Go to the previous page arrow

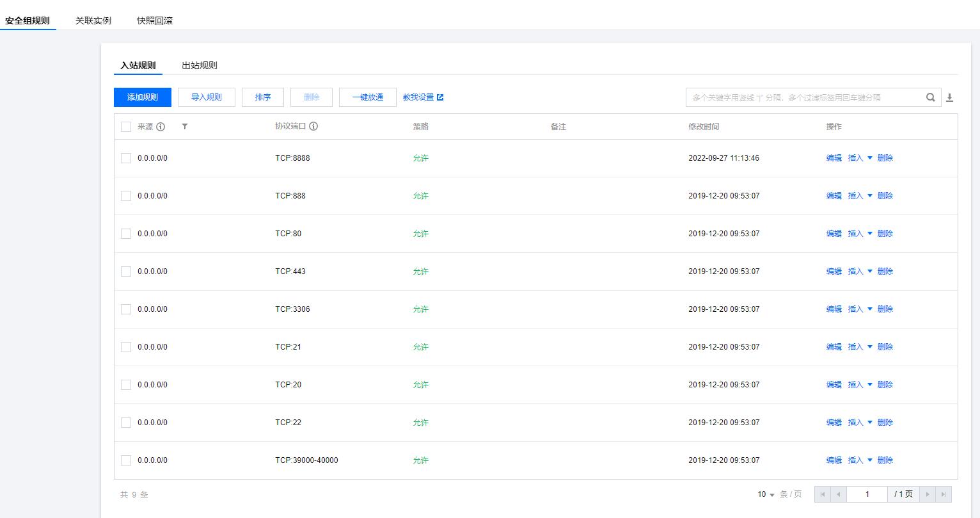pyautogui.click(x=838, y=494)
